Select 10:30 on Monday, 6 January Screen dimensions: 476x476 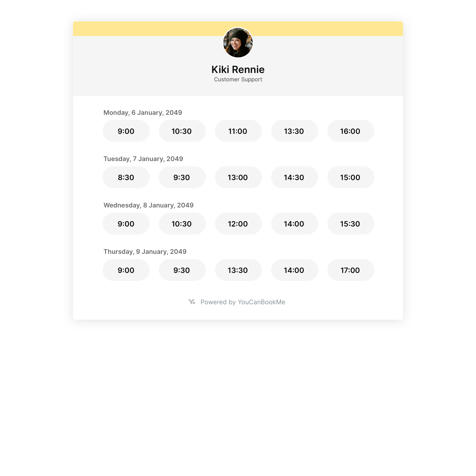(x=182, y=131)
